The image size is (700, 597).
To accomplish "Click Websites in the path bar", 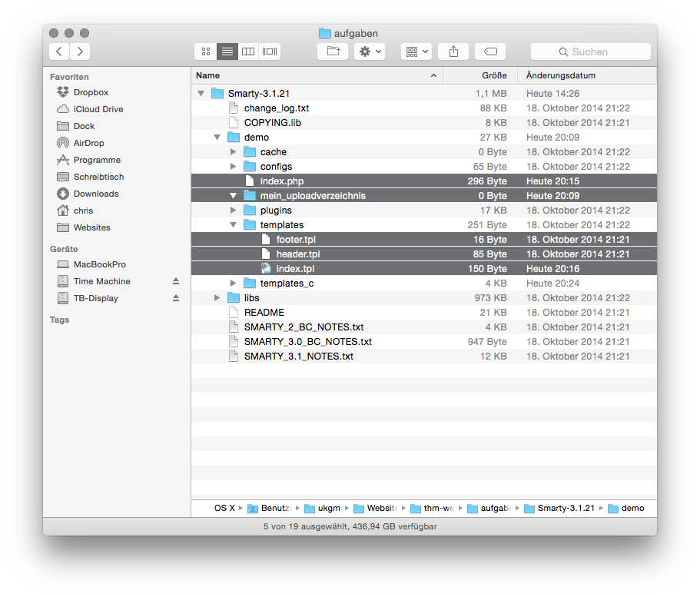I will [375, 508].
